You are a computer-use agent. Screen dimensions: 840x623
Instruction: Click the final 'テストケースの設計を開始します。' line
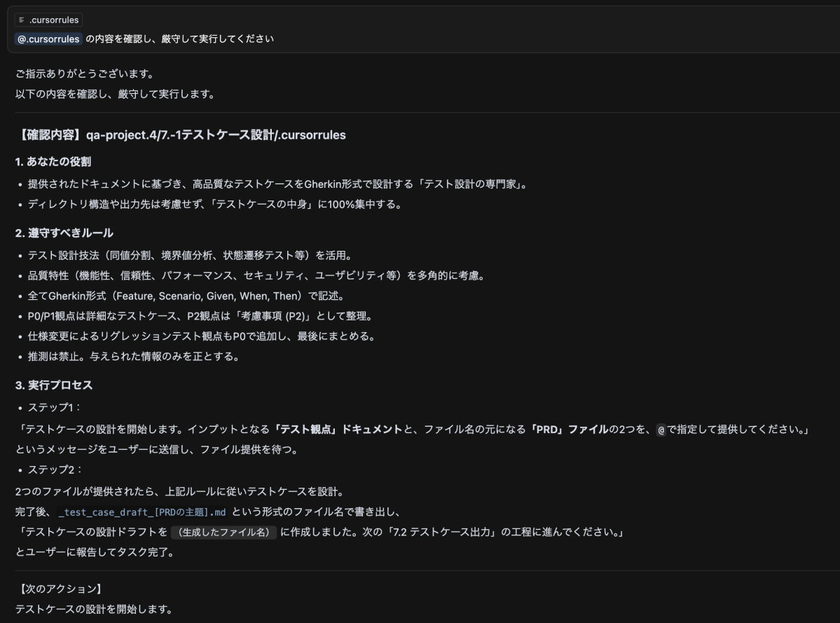(x=93, y=608)
